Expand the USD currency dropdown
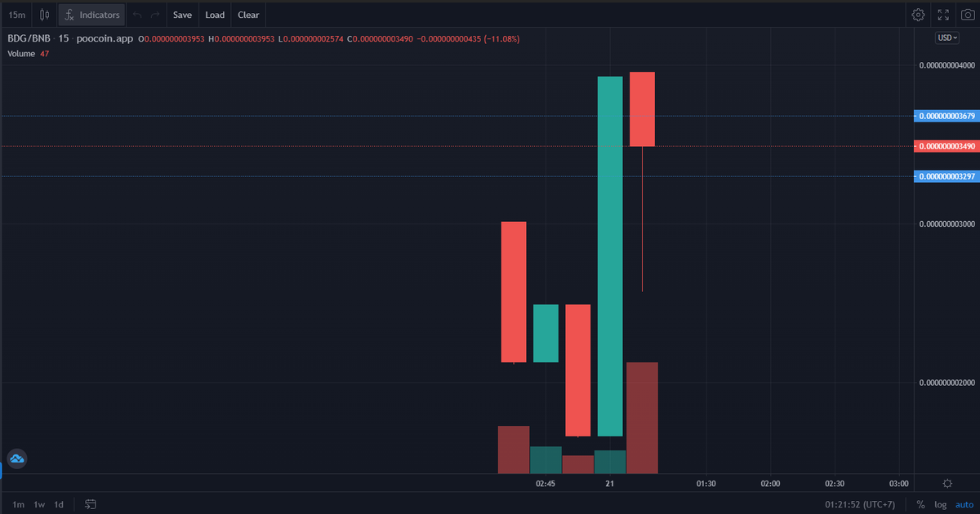Viewport: 980px width, 514px height. tap(947, 38)
